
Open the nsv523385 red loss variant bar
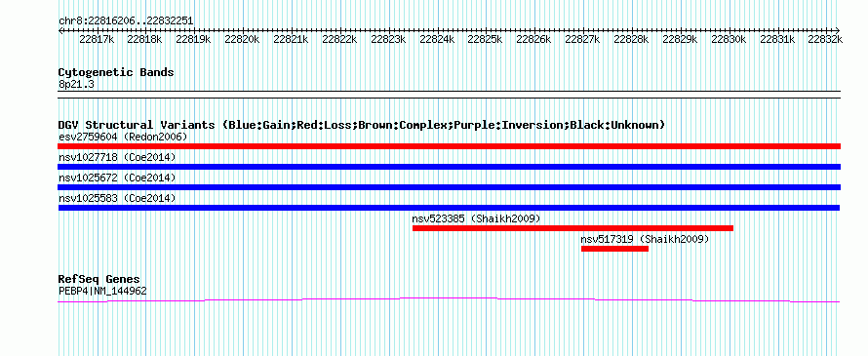click(x=572, y=228)
